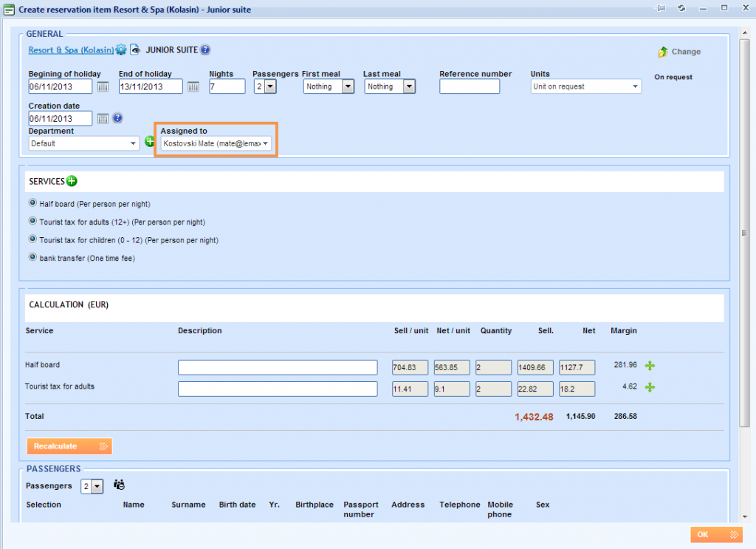Open the Units dropdown
756x549 pixels.
click(635, 86)
